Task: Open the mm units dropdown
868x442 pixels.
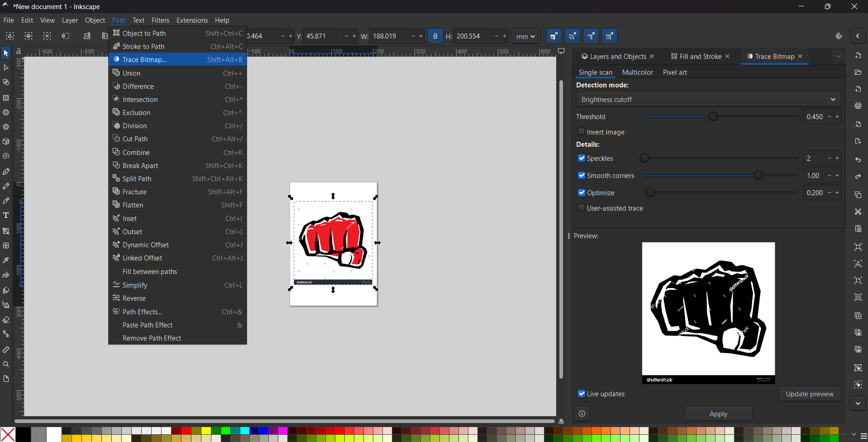Action: (526, 36)
